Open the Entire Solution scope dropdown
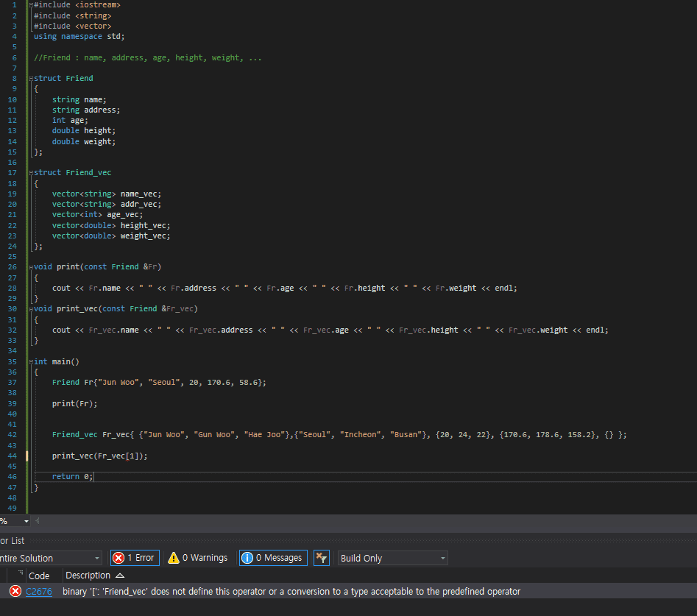The image size is (697, 616). [50, 558]
